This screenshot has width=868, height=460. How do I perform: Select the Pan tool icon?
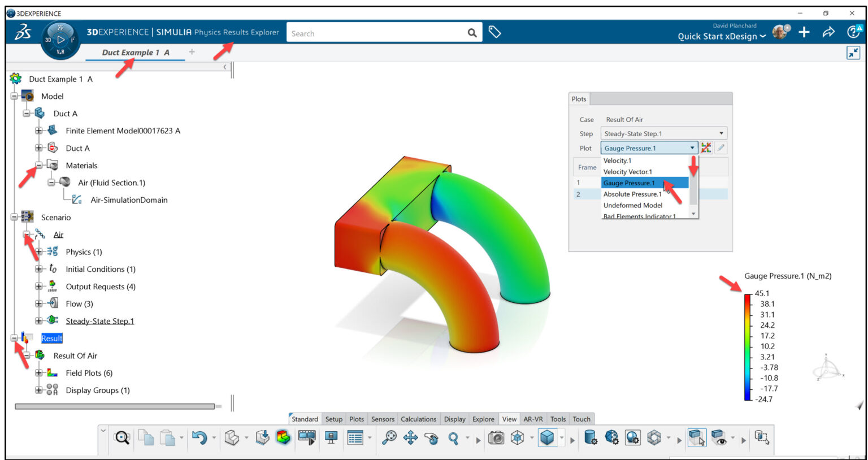coord(411,436)
